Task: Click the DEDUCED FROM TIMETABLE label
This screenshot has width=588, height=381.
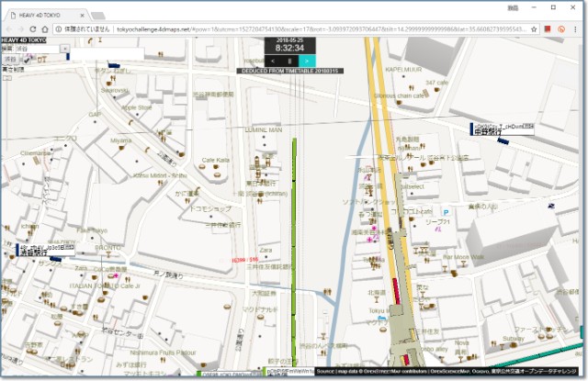Action: [x=289, y=71]
